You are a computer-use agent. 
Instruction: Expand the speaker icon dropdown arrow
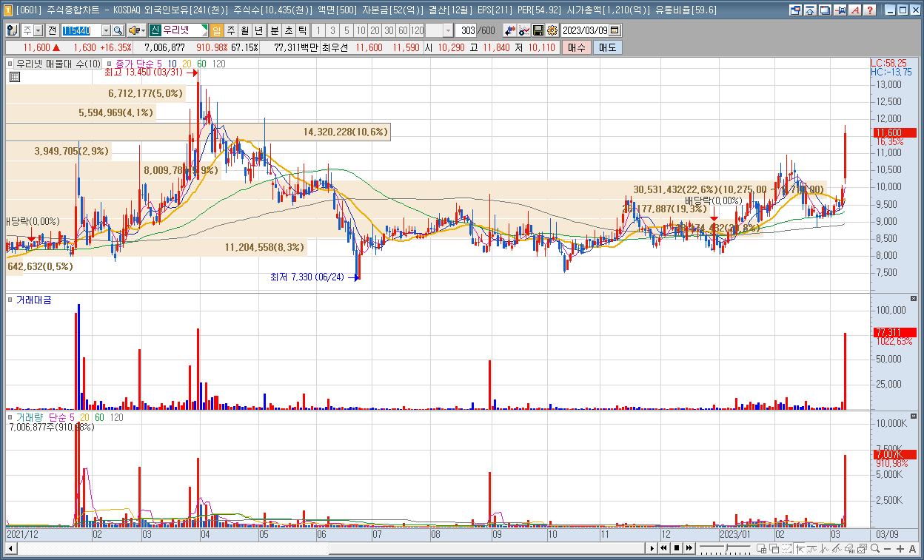[x=143, y=30]
